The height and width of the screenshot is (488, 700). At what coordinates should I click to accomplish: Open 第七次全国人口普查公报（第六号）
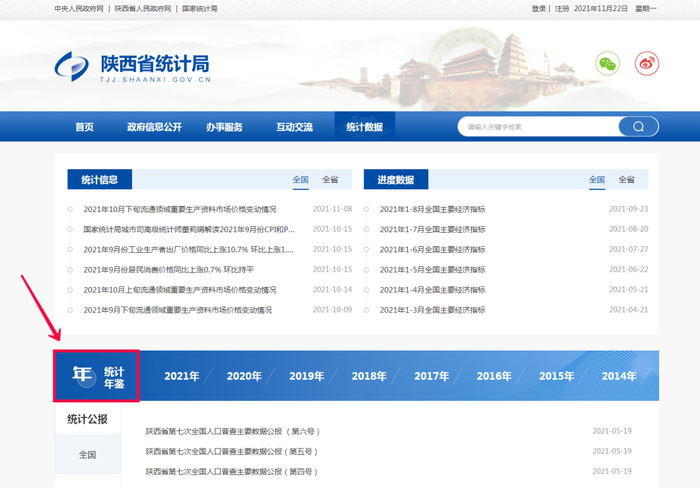tap(231, 431)
